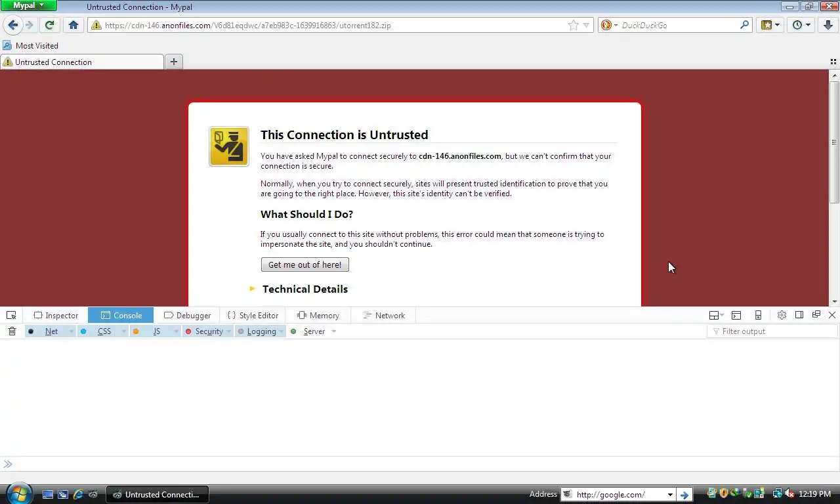
Task: Switch to the Style Editor tab
Action: [x=253, y=315]
